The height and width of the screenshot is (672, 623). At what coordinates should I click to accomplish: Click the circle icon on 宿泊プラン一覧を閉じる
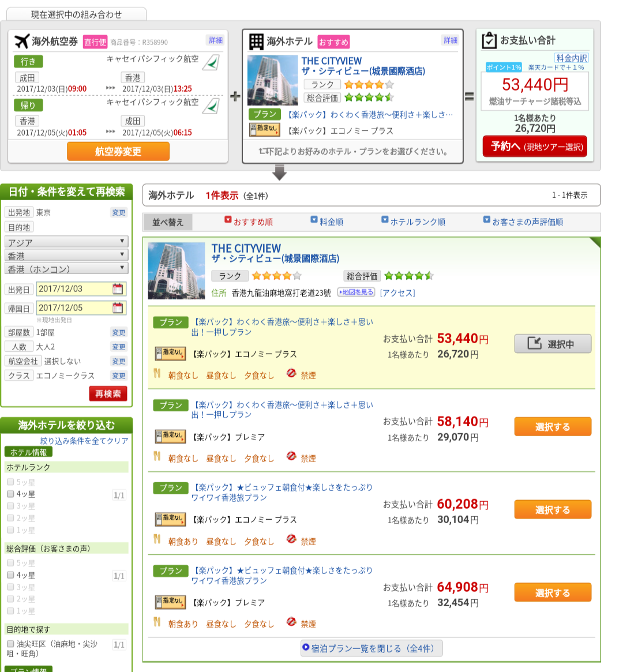pyautogui.click(x=306, y=647)
